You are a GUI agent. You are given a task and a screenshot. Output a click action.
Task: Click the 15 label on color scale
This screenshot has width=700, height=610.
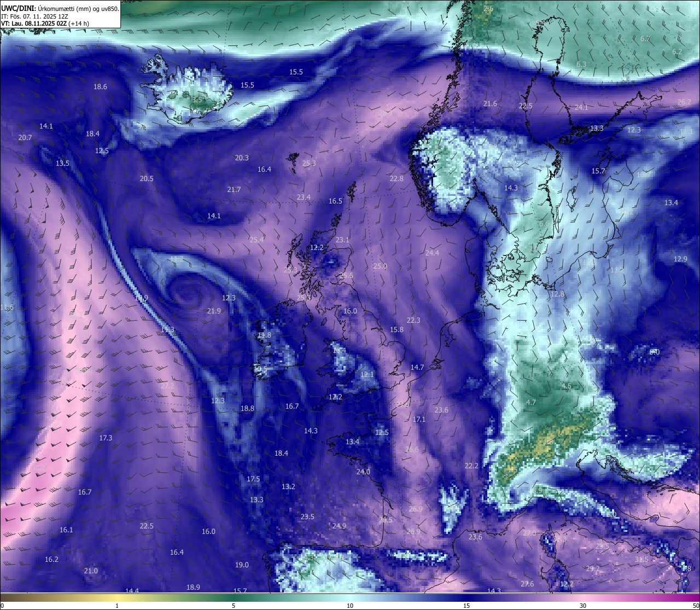[466, 605]
